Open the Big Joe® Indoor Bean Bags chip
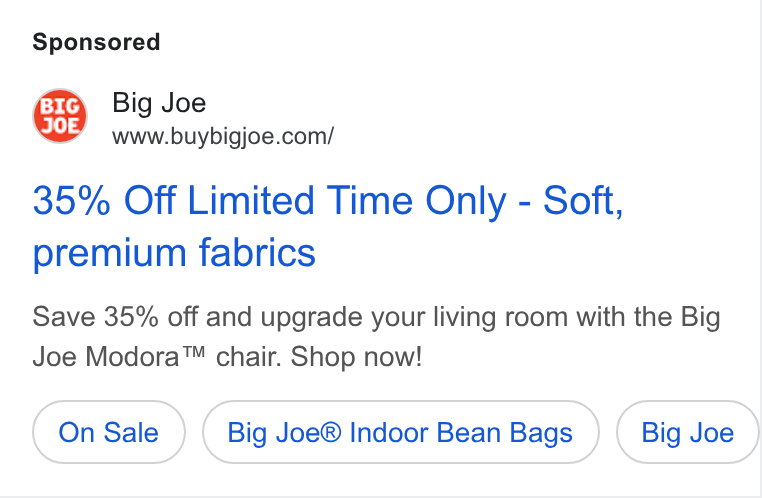The width and height of the screenshot is (762, 498). coord(400,432)
